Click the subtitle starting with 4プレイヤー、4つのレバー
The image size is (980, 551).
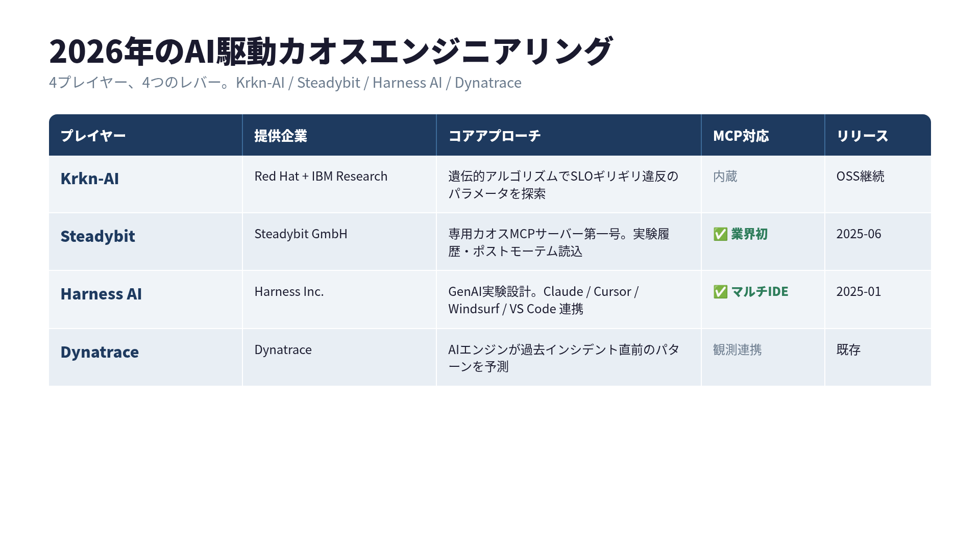coord(285,83)
